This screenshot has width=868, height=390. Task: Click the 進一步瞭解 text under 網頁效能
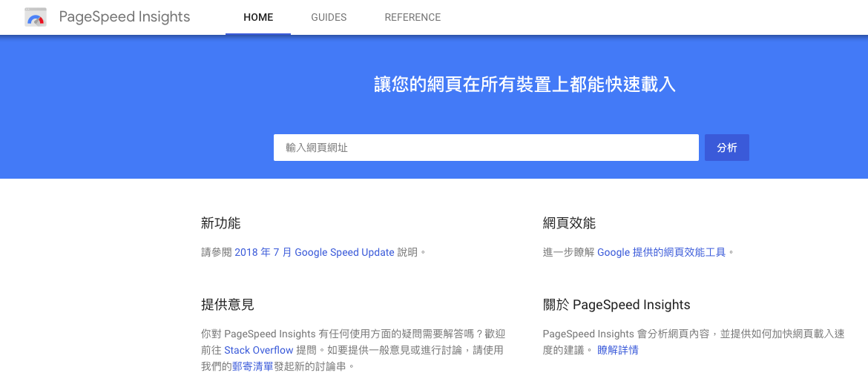click(568, 252)
